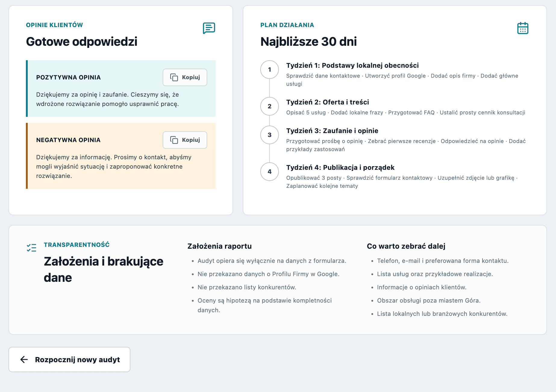Image resolution: width=556 pixels, height=392 pixels.
Task: Click week 1 tasks starting Sprawdzić dane kontaktowe
Action: [402, 80]
